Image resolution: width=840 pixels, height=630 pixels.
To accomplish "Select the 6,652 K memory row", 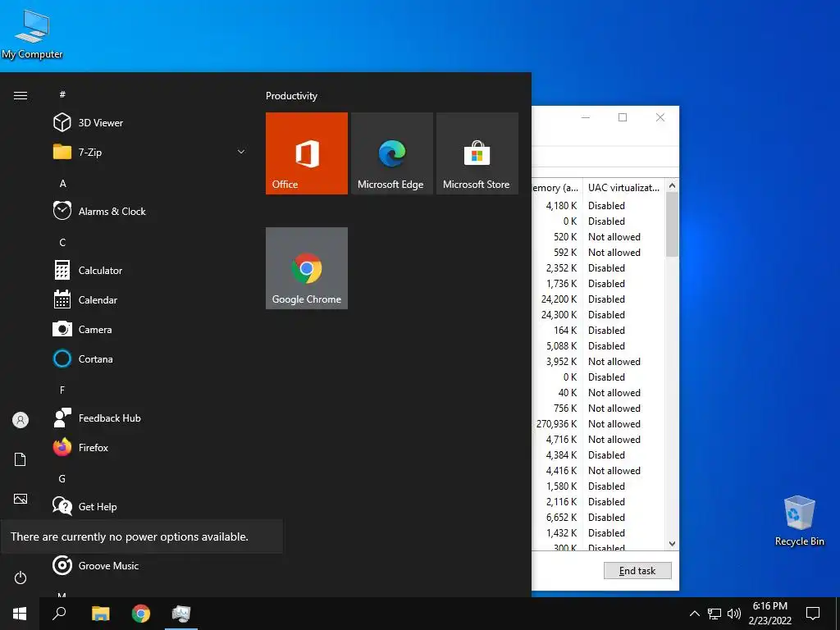I will 561,518.
